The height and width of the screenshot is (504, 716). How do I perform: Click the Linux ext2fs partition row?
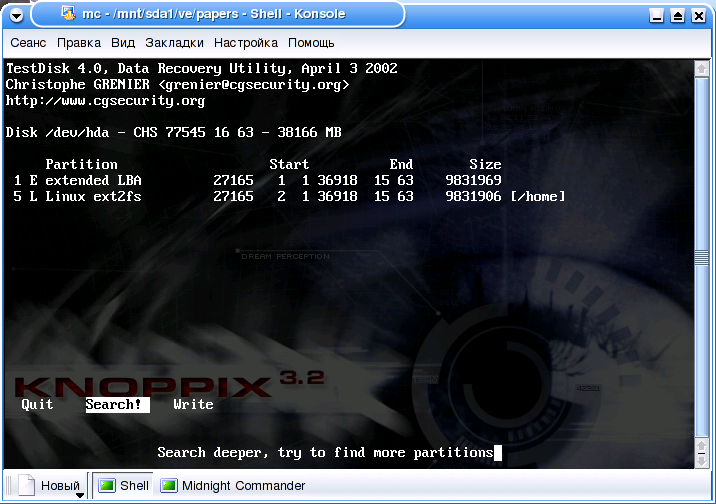click(290, 196)
